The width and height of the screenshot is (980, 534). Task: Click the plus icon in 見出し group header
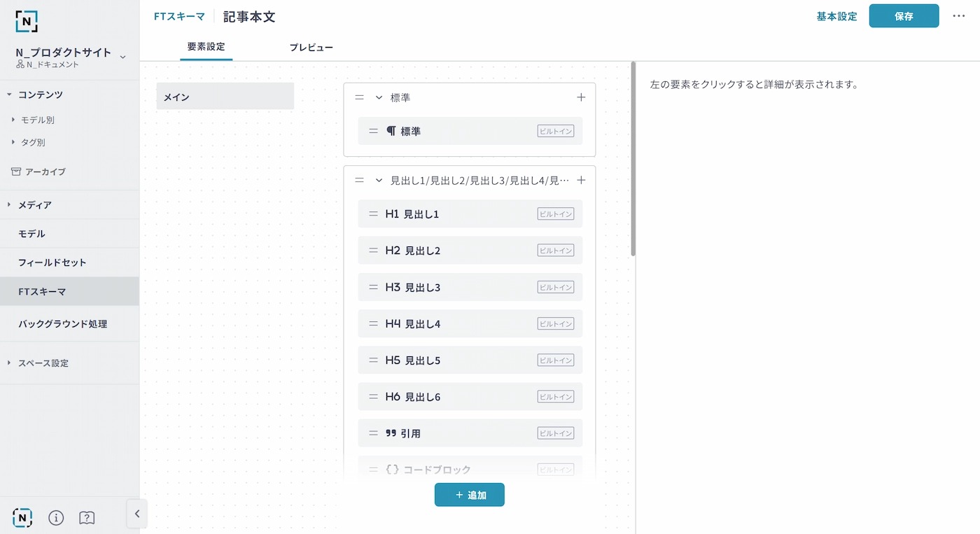[580, 180]
